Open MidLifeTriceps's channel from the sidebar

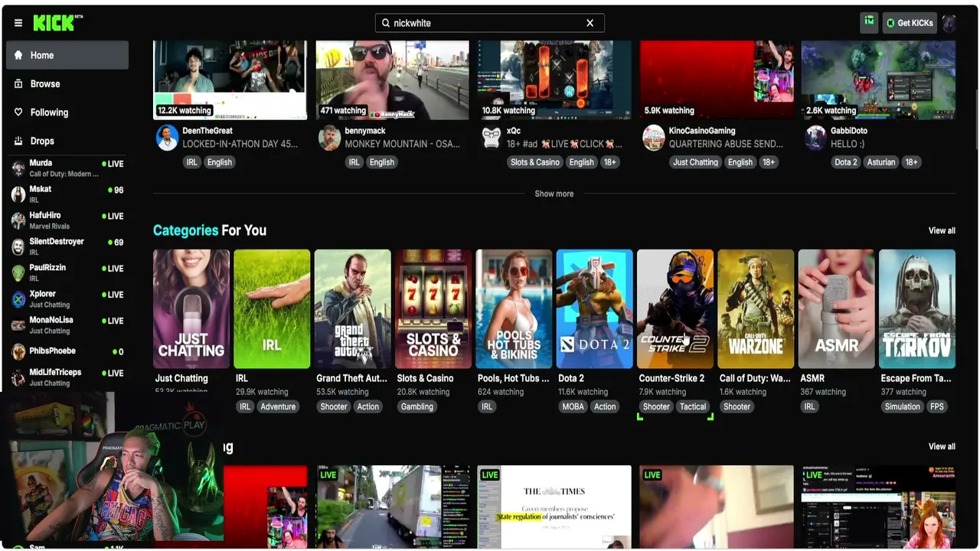(67, 377)
